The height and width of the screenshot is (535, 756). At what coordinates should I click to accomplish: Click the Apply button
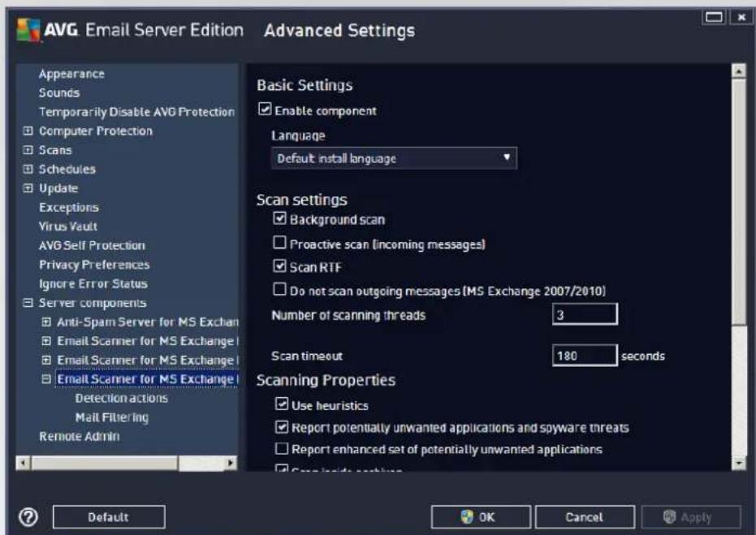point(691,517)
